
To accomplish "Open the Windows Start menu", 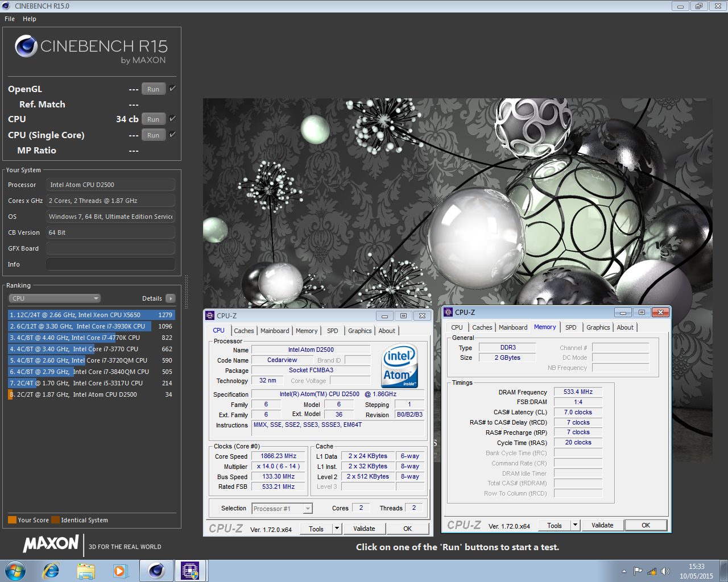I will point(15,571).
